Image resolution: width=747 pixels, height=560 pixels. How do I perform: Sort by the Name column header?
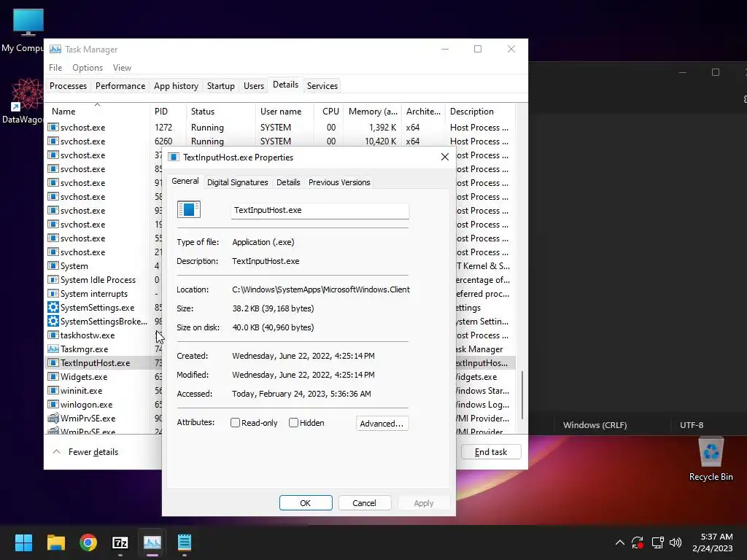[x=98, y=112]
